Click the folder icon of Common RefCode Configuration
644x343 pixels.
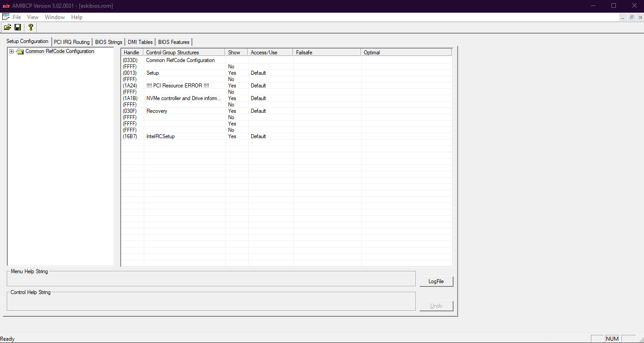click(x=20, y=52)
